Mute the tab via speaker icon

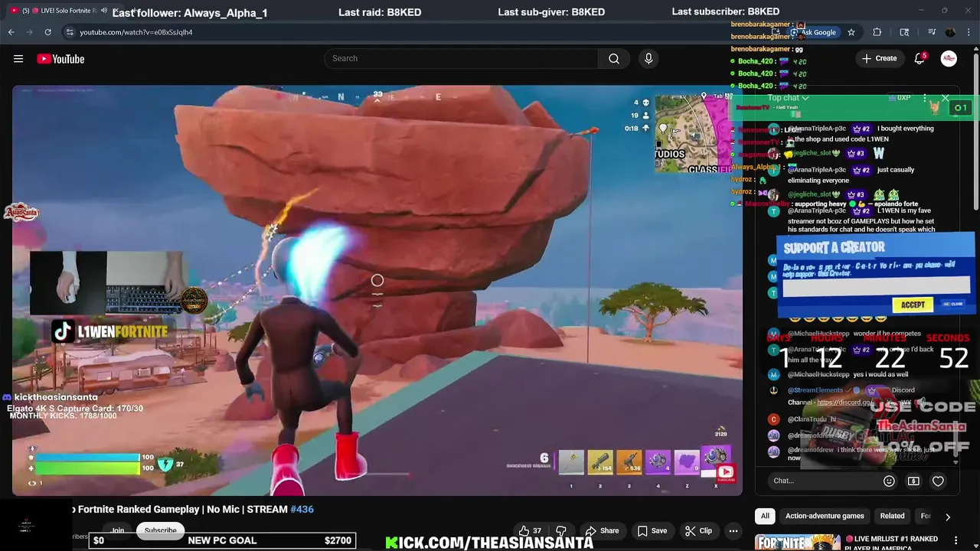pyautogui.click(x=104, y=11)
